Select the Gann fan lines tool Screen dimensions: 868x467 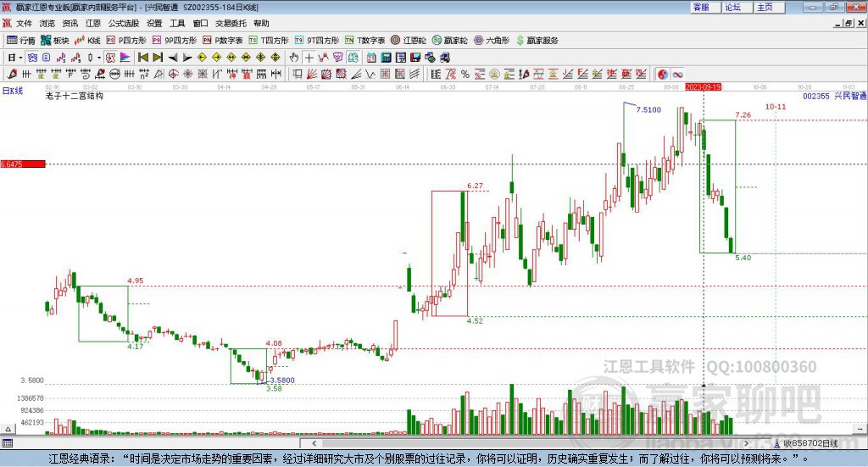[x=312, y=74]
